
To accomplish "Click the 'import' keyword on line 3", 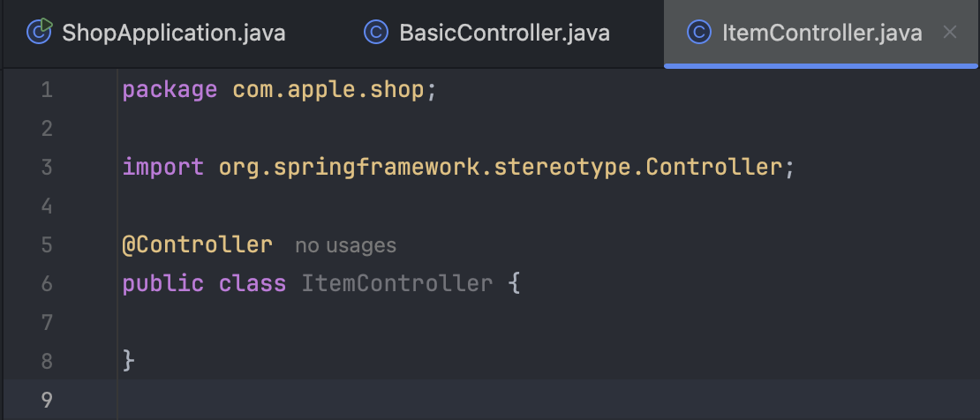I will (x=162, y=168).
